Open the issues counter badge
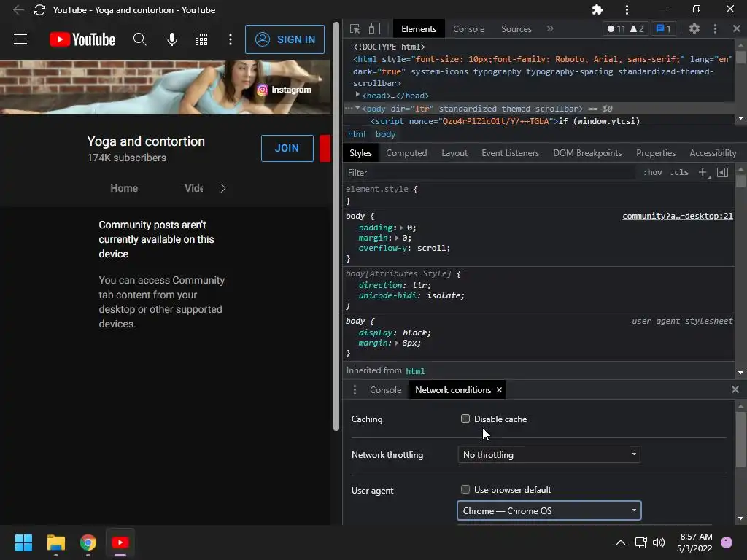Image resolution: width=747 pixels, height=560 pixels. (x=663, y=29)
